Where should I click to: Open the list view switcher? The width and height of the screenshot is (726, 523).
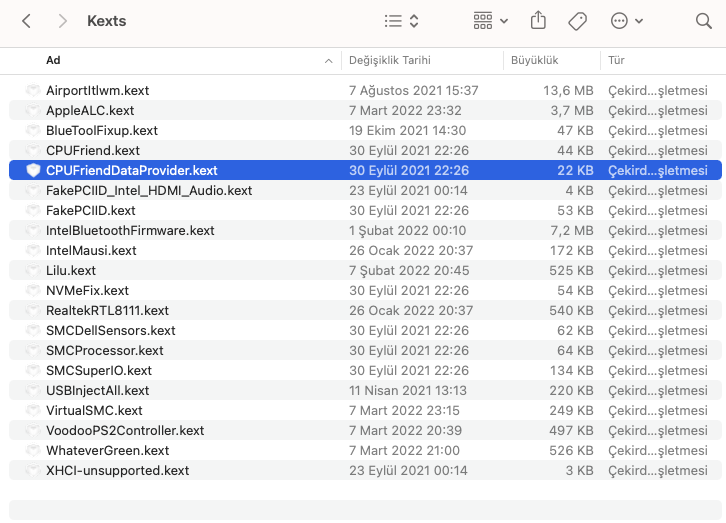[402, 21]
